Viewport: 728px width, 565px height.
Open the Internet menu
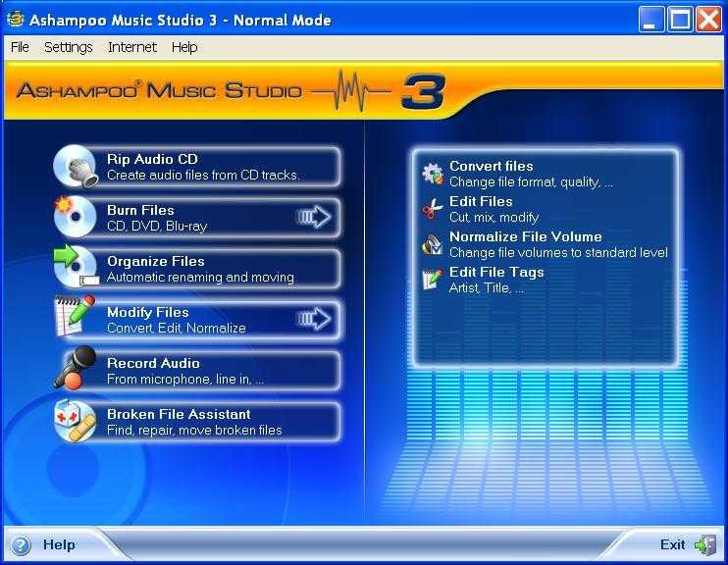pos(131,47)
